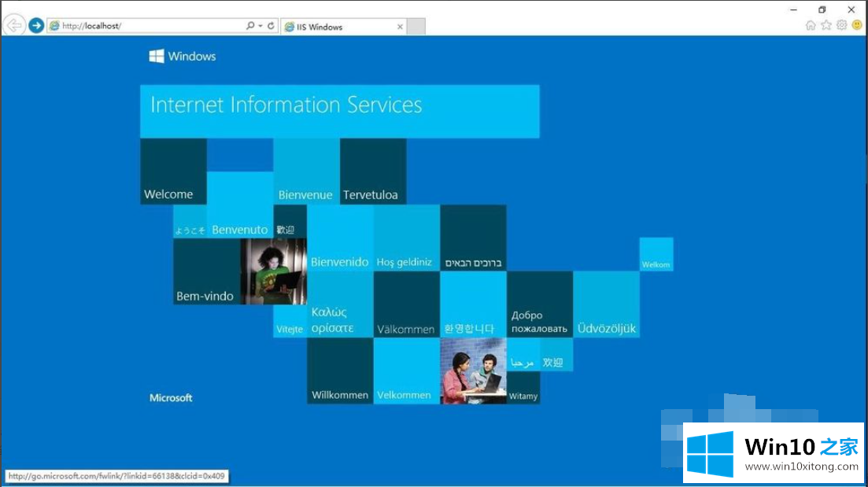Click the Bienvenue tile
This screenshot has width=868, height=487.
[306, 171]
